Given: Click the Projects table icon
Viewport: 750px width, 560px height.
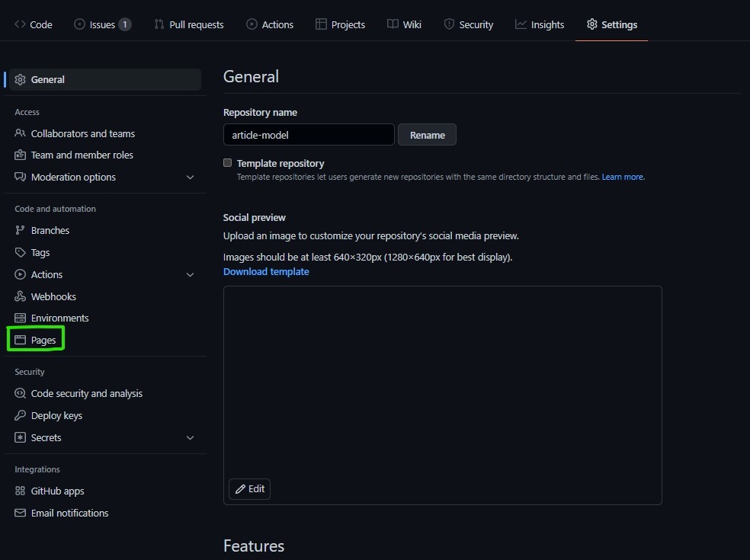Looking at the screenshot, I should pos(321,24).
